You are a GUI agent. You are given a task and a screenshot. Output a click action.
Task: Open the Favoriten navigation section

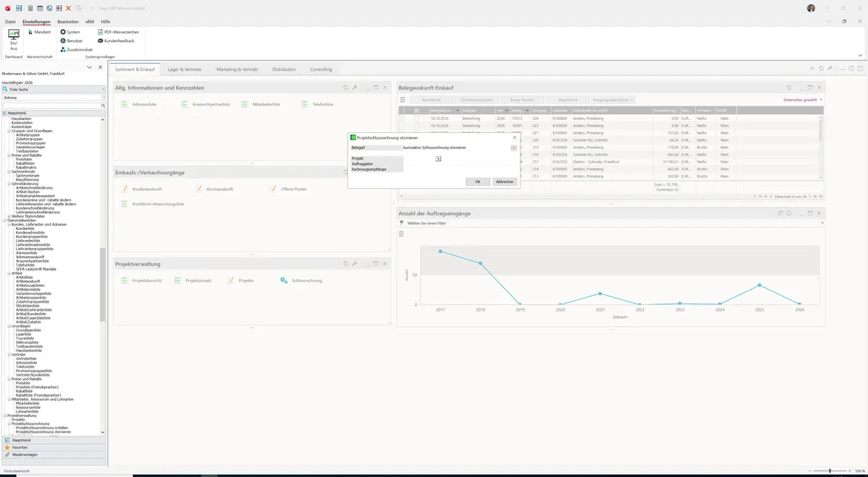point(54,447)
